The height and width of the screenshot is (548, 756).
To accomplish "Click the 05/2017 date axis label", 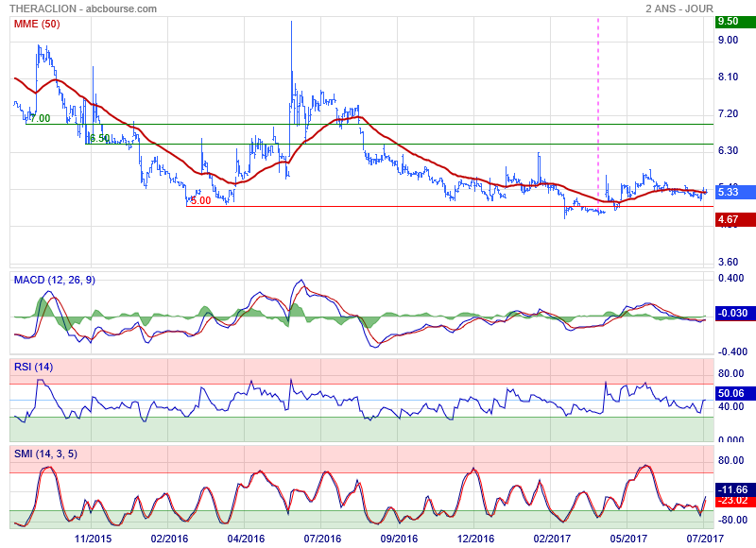I will (x=628, y=539).
